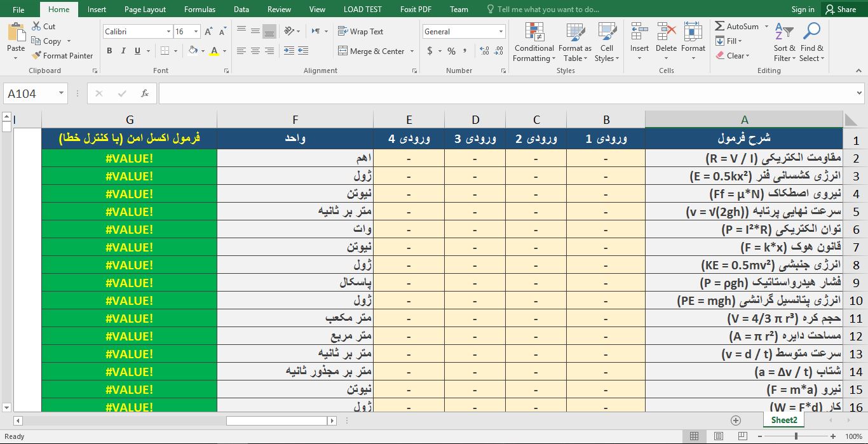Open Conditional Formatting menu
Viewport: 868px width, 444px height.
click(x=534, y=42)
